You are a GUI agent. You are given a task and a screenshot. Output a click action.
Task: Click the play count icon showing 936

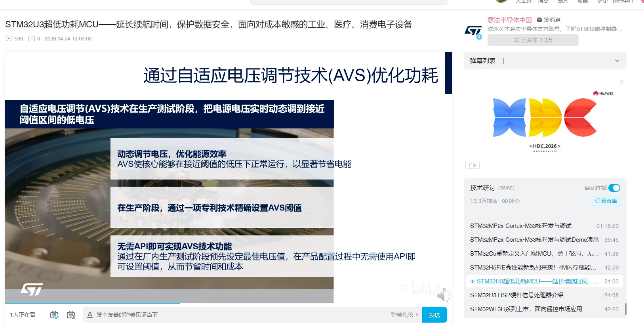[x=9, y=38]
